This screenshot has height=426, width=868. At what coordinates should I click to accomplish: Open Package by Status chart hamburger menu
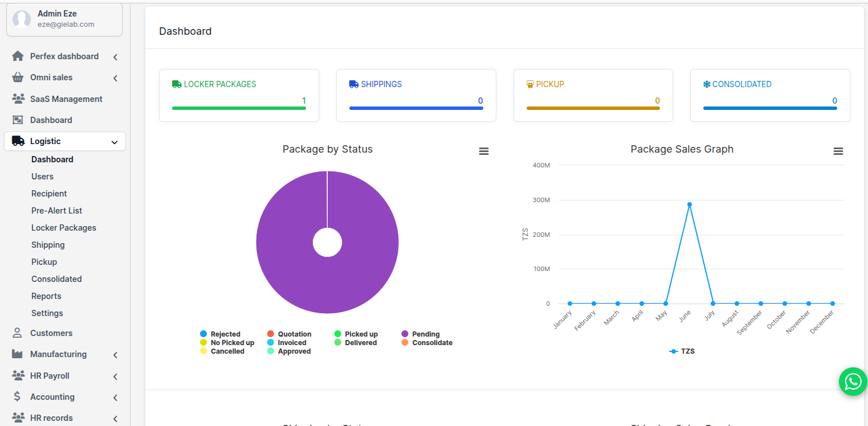click(484, 151)
